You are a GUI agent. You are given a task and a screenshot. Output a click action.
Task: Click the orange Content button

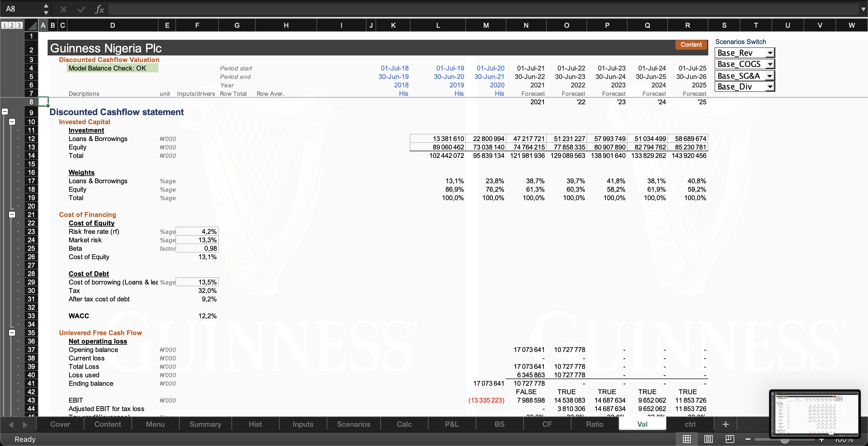tap(691, 45)
